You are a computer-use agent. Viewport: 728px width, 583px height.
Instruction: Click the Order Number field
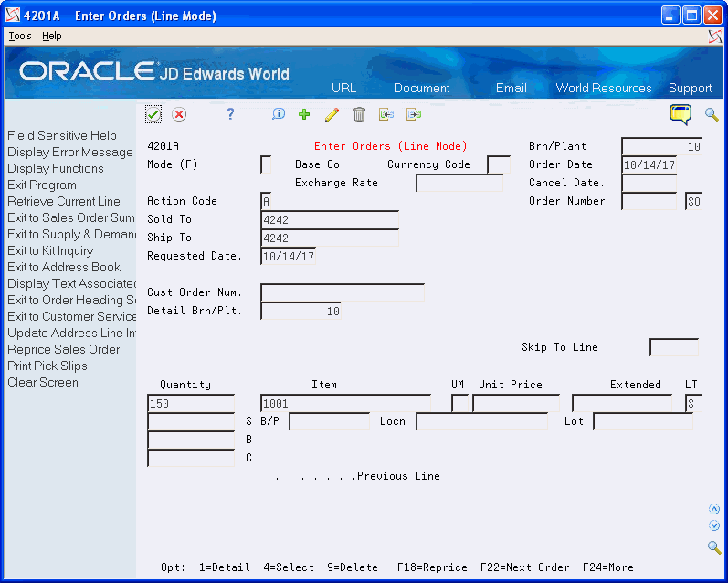click(x=649, y=201)
